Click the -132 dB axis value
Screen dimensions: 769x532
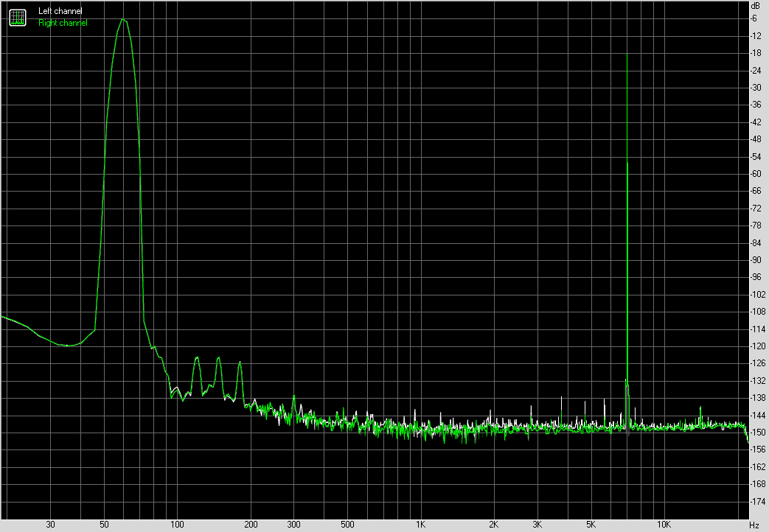758,380
